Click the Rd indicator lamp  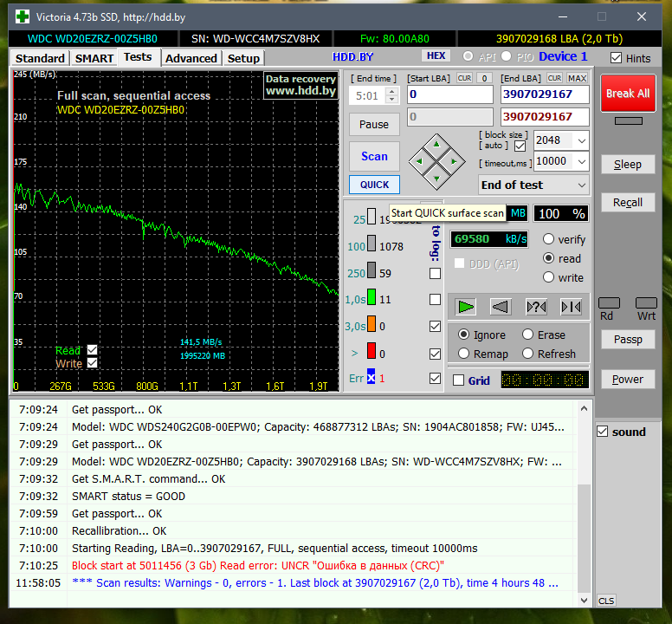609,302
